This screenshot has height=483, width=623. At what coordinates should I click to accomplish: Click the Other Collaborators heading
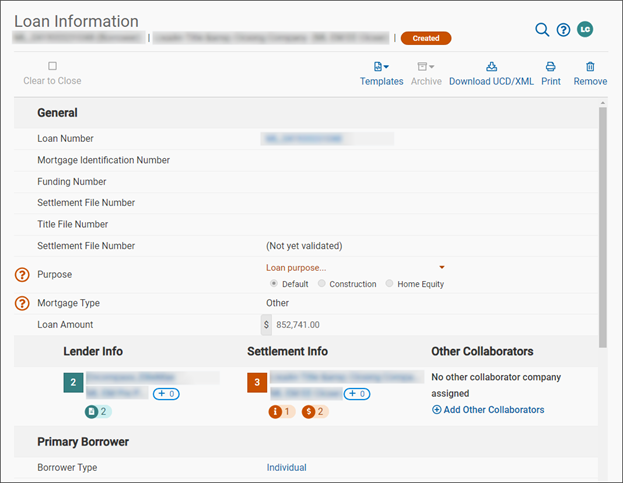point(482,352)
